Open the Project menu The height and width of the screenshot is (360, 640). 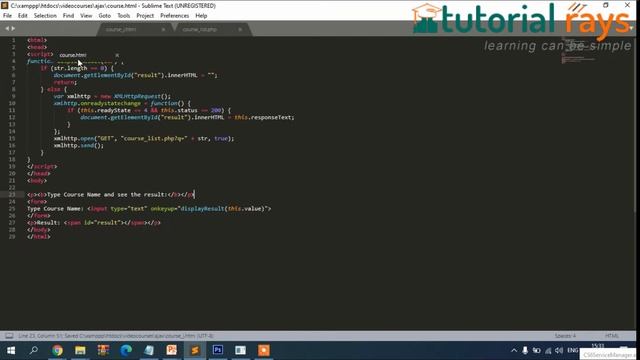pos(145,16)
